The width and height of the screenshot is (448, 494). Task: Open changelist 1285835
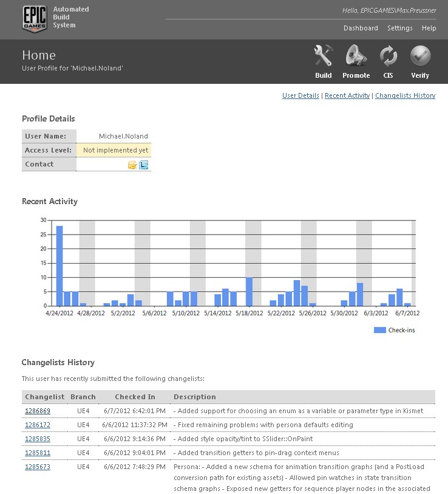(38, 439)
